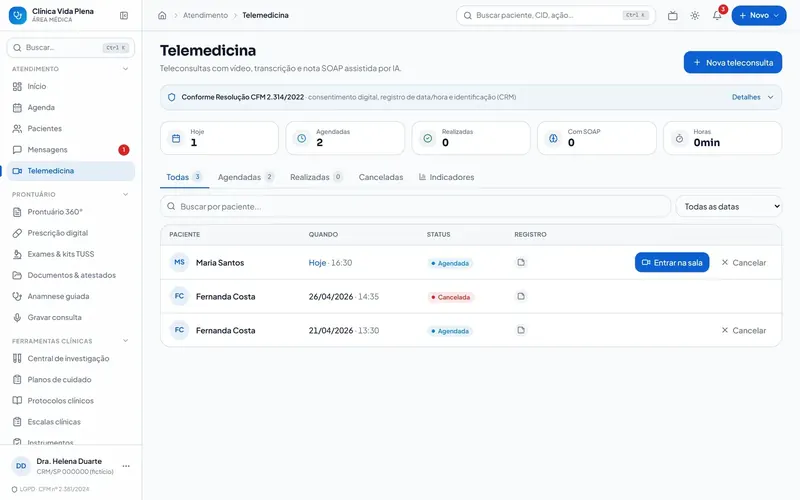Open Documentos & atestados
800x500 pixels.
coord(70,275)
